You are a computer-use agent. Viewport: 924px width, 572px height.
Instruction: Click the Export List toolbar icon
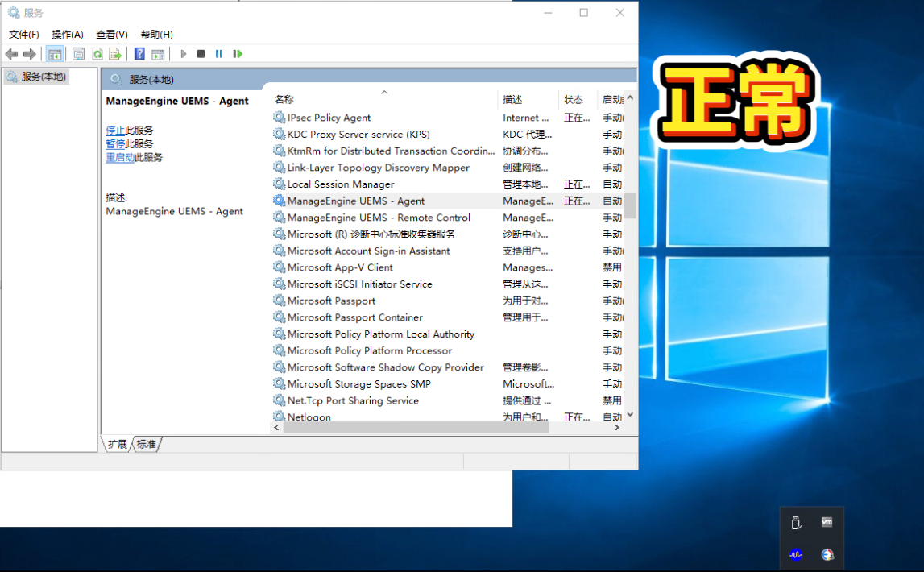[x=115, y=54]
